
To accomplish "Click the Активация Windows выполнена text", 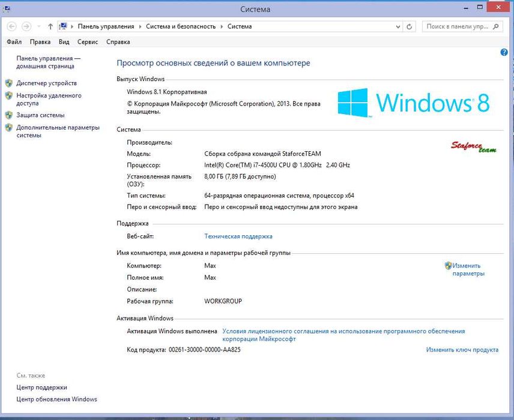I will click(x=172, y=331).
